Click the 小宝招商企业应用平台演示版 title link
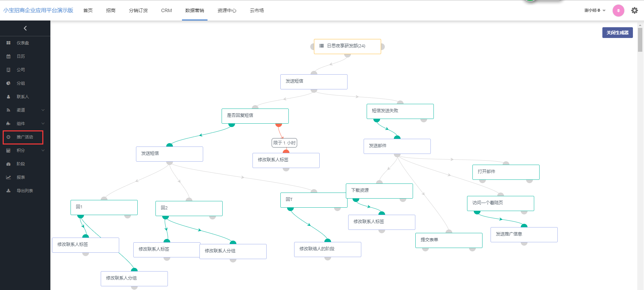 pos(38,10)
